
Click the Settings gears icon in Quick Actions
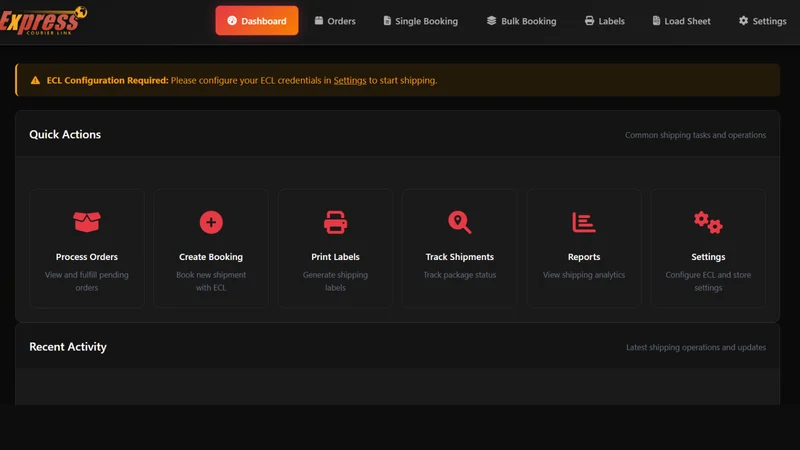[708, 222]
